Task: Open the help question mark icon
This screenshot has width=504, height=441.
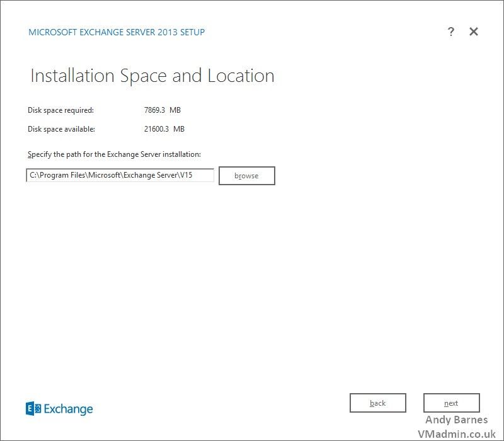Action: [x=451, y=31]
